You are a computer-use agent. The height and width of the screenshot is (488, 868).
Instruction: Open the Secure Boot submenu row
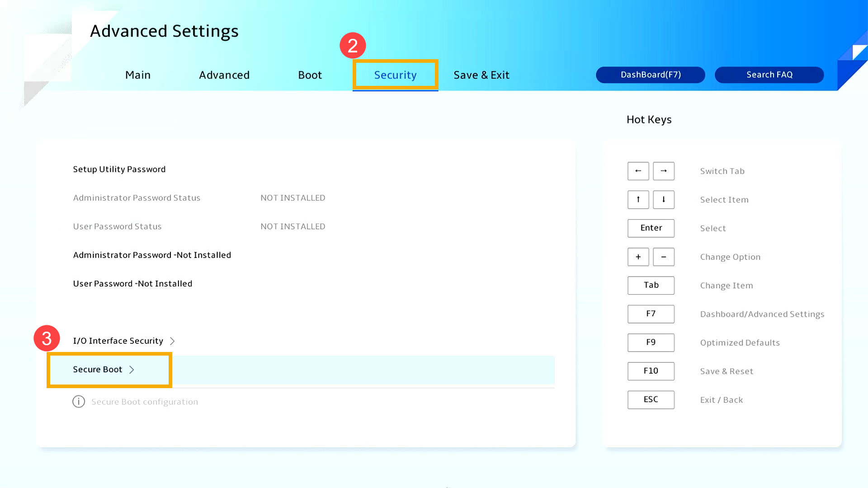click(x=98, y=370)
